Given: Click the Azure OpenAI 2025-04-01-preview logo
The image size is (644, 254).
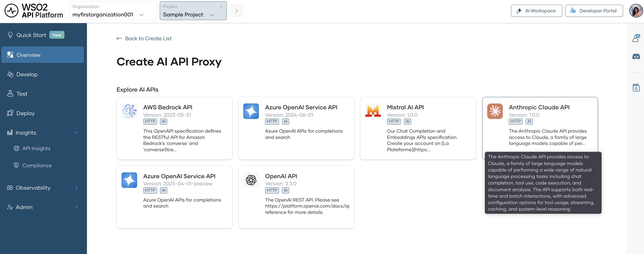Looking at the screenshot, I should (129, 180).
